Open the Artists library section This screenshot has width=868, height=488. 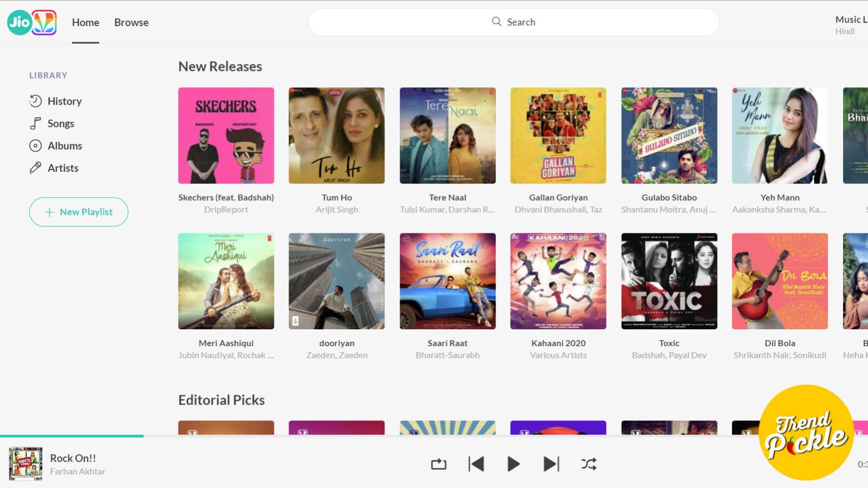[x=54, y=168]
